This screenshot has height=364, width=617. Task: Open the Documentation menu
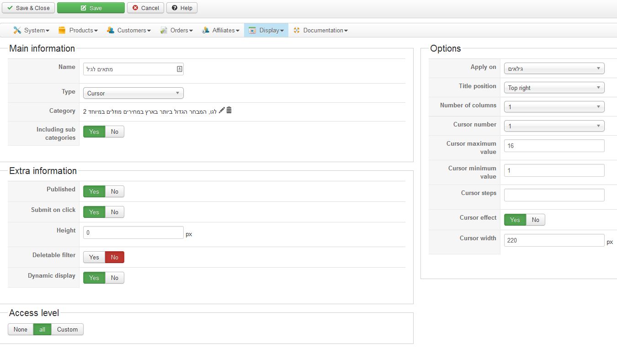click(320, 30)
